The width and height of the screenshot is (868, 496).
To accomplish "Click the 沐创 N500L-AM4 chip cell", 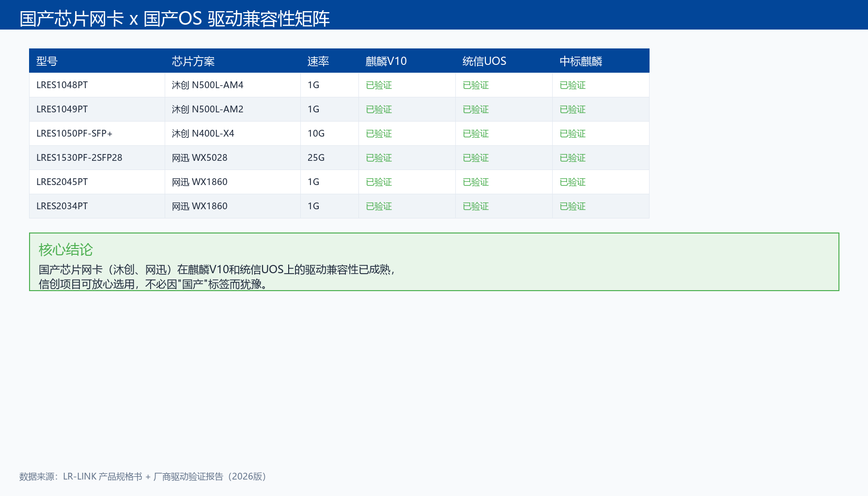I will 232,85.
